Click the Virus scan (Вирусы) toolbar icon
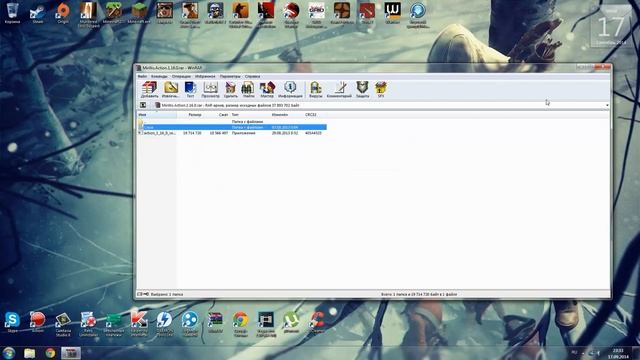640x360 pixels. pos(316,89)
